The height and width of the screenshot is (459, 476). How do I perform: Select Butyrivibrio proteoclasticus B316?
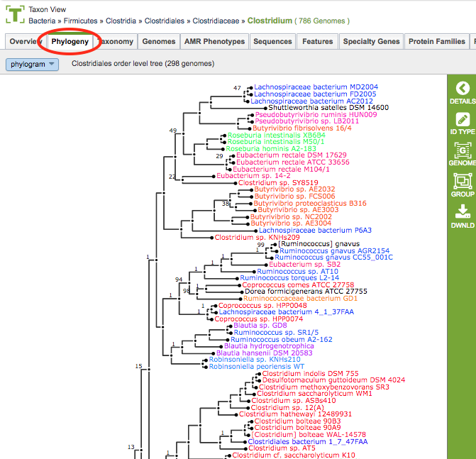coord(310,204)
